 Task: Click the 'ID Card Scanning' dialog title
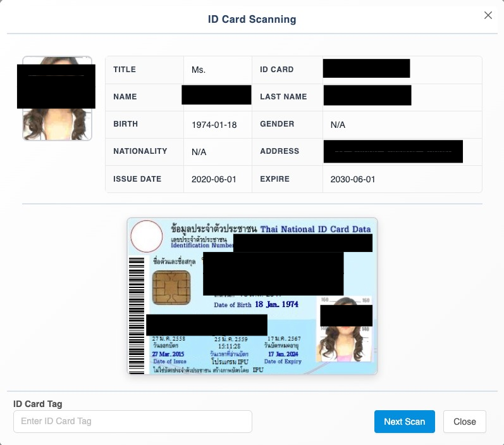pyautogui.click(x=252, y=20)
